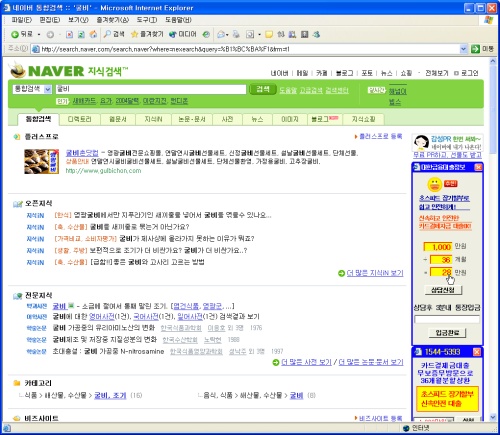Open the http://www.gulbichon.com link
Screen dimensions: 500x435
click(103, 171)
